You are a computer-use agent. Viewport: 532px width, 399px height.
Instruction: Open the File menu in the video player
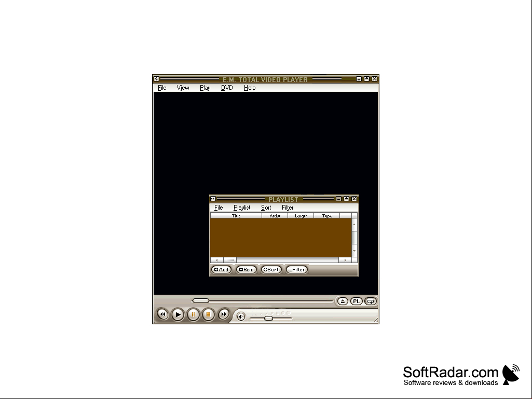point(162,88)
